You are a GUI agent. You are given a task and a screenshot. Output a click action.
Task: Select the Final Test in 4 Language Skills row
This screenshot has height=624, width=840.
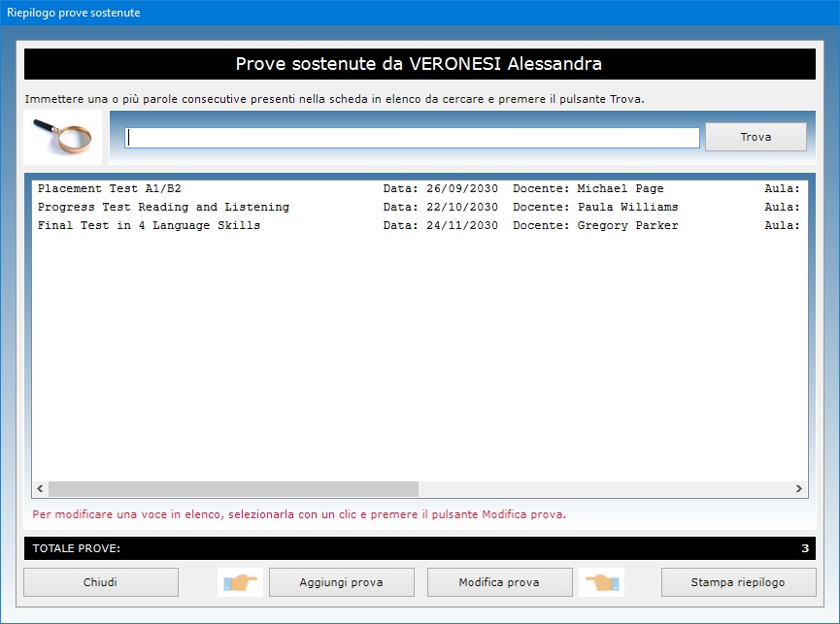tap(420, 225)
